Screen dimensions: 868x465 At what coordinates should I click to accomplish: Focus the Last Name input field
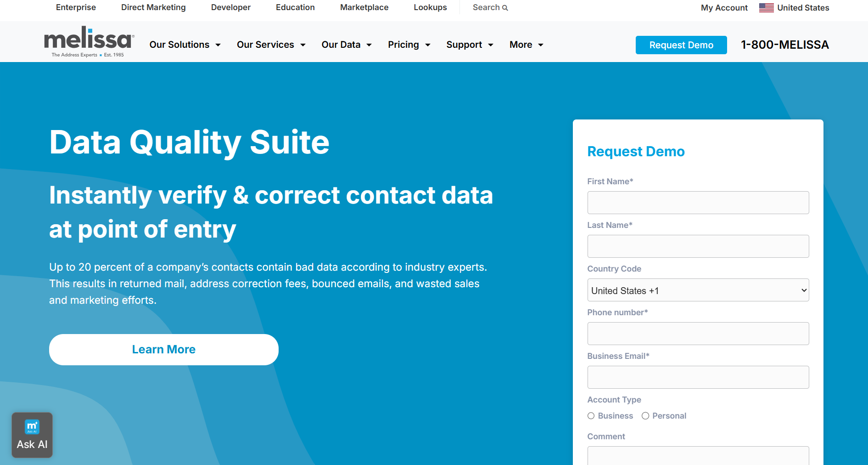click(698, 246)
